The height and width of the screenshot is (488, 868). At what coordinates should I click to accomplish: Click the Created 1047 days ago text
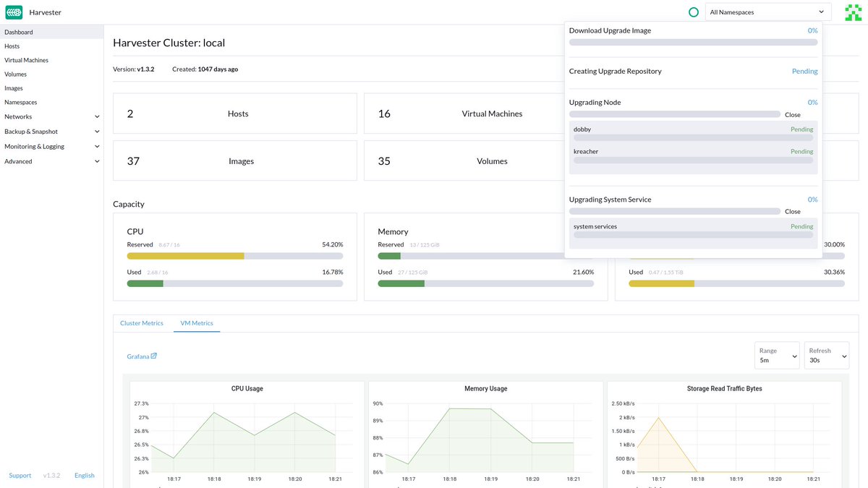205,69
